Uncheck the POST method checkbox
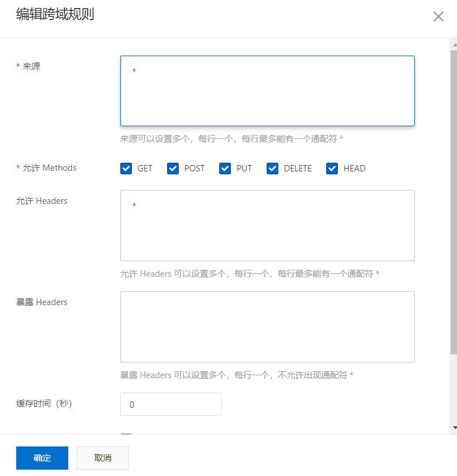 pos(173,169)
